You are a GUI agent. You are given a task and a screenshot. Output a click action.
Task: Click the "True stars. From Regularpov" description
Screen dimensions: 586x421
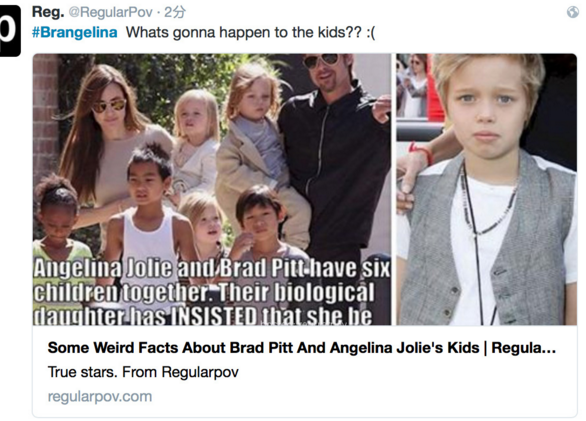click(x=143, y=372)
